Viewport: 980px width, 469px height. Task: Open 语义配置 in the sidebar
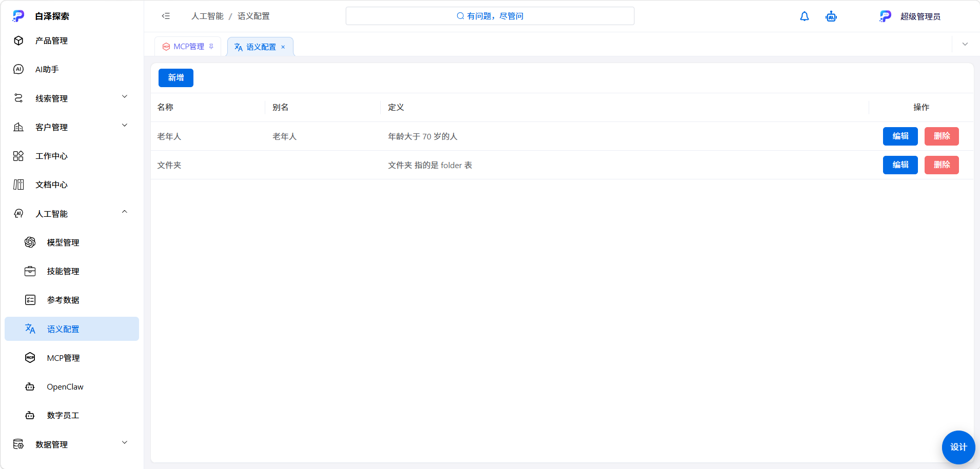pos(72,329)
